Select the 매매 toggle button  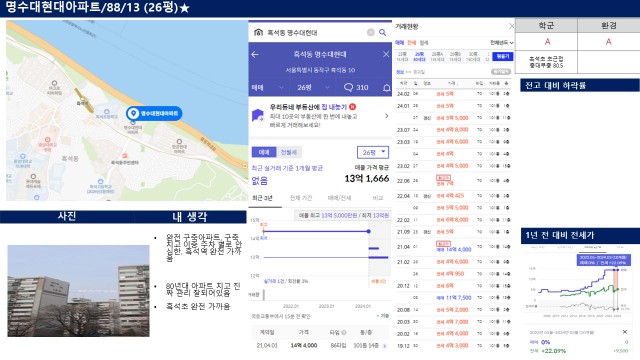[x=264, y=152]
